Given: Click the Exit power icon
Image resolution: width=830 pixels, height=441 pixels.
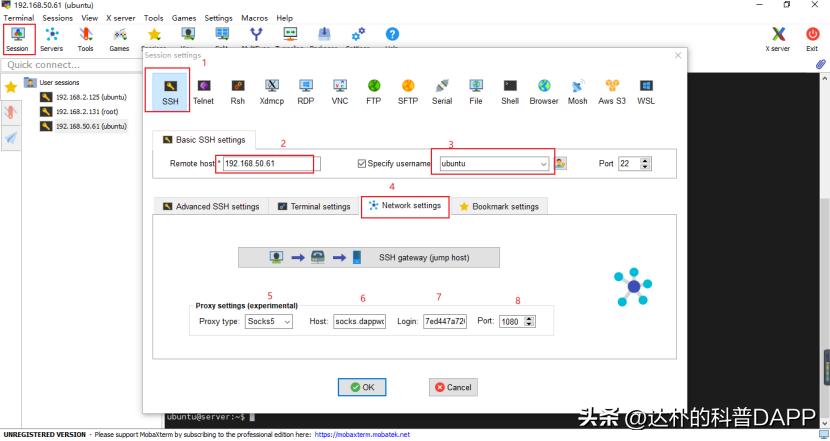Looking at the screenshot, I should [812, 39].
